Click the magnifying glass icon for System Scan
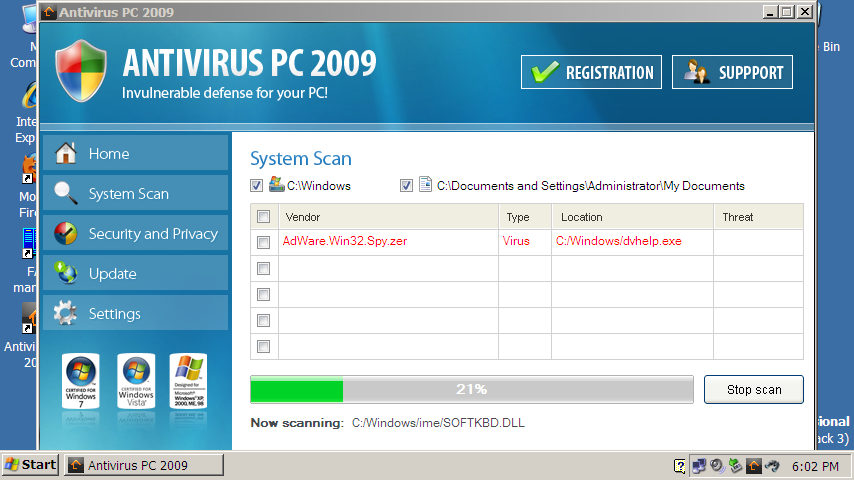This screenshot has width=854, height=480. [x=66, y=193]
